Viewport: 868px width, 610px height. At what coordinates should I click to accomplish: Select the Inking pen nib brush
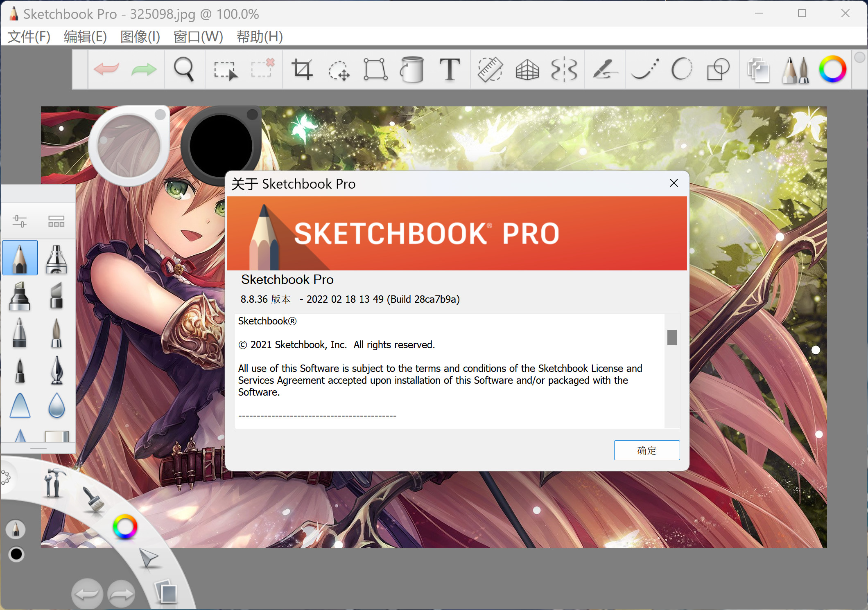[57, 370]
